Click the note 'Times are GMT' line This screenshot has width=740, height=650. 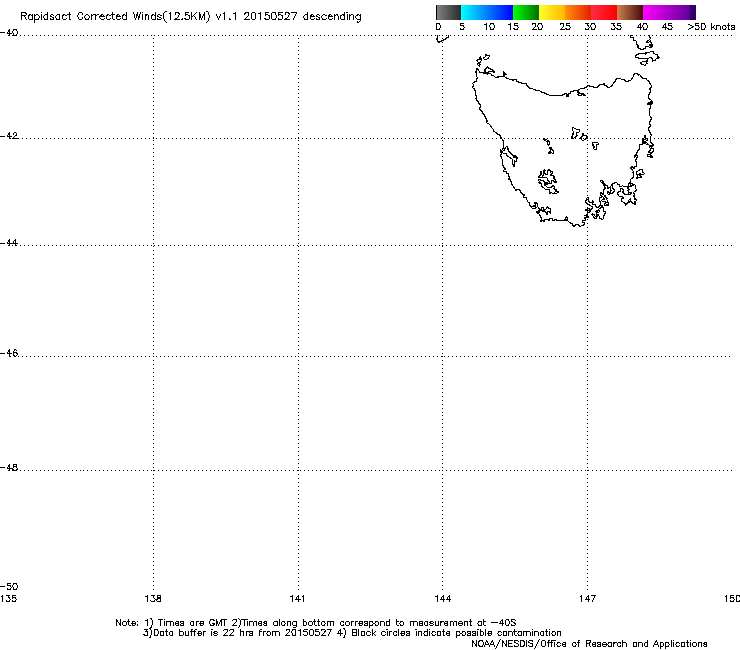tap(316, 623)
